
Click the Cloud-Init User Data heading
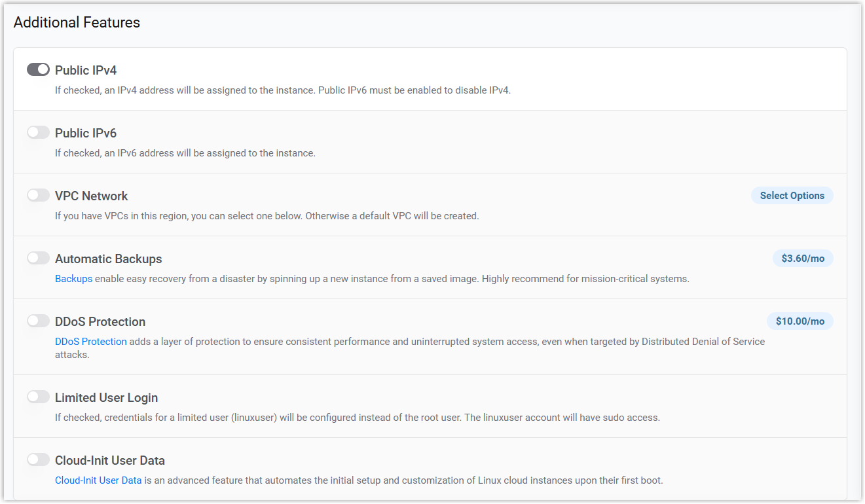(109, 460)
